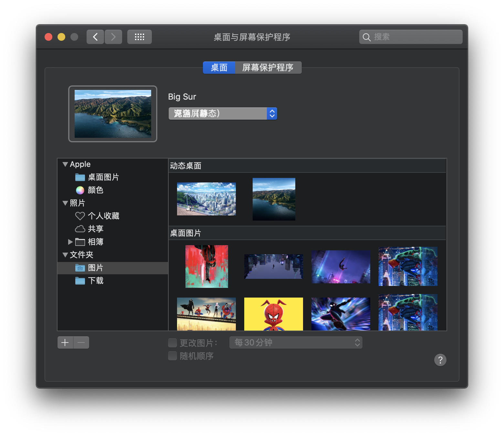The width and height of the screenshot is (504, 436).
Task: Open the Big Sur display mode dropdown
Action: click(x=223, y=114)
